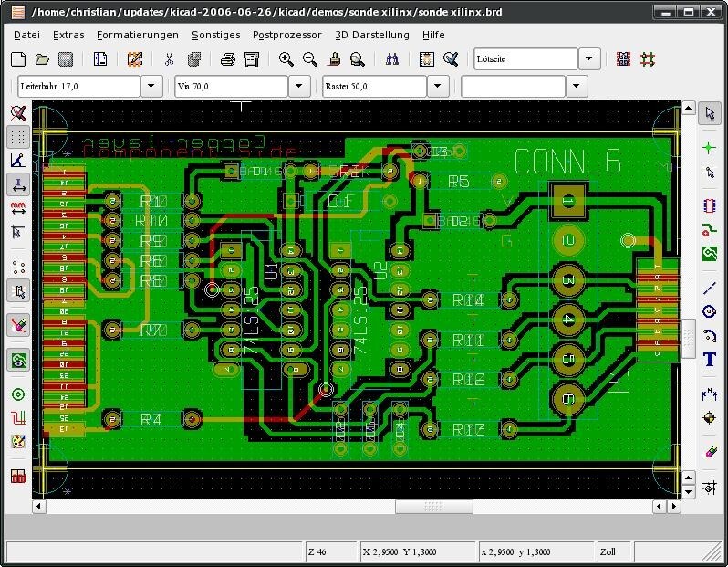728x567 pixels.
Task: Toggle design rule checking off
Action: point(18,113)
